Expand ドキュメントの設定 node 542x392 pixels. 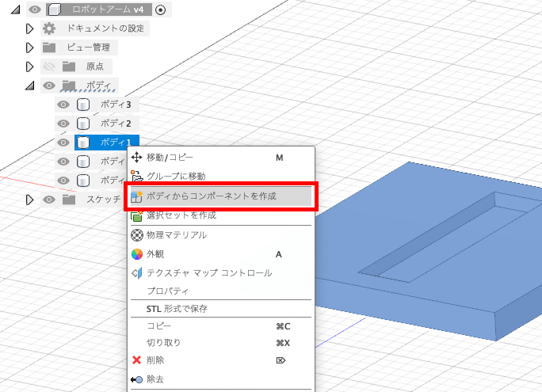tap(30, 29)
